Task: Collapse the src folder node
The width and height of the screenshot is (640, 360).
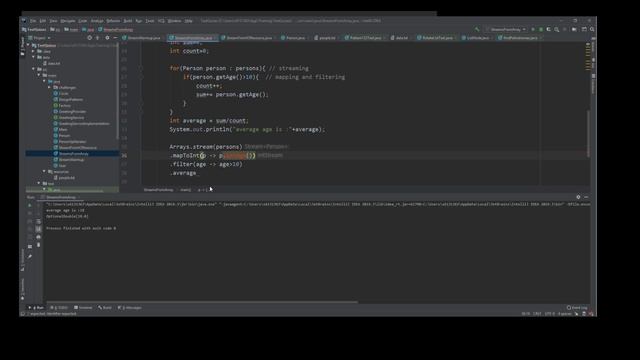Action: (34, 69)
